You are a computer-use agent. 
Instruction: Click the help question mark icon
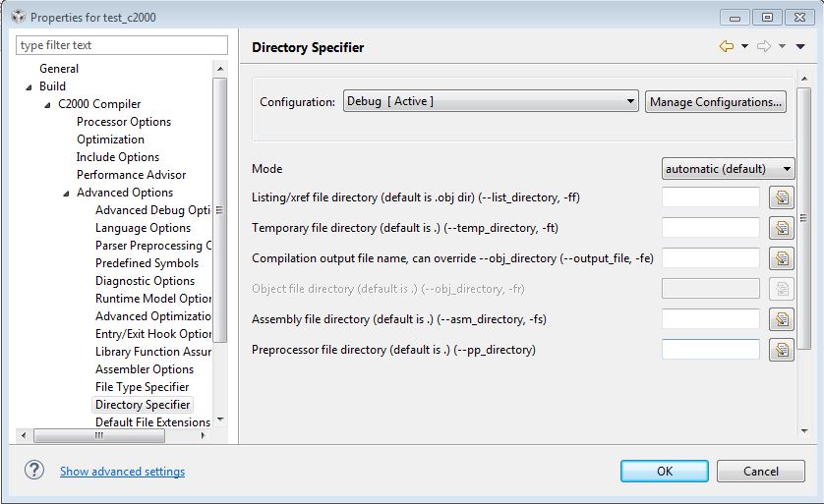coord(34,471)
